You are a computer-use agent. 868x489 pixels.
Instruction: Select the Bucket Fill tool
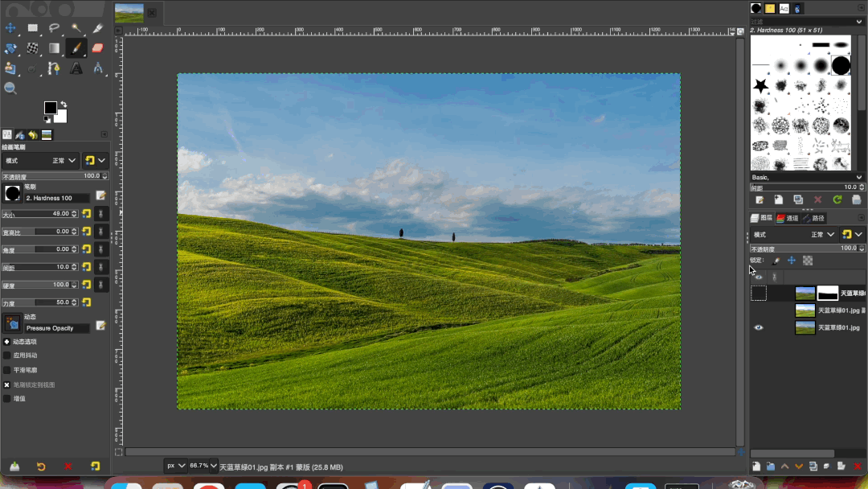pos(33,48)
